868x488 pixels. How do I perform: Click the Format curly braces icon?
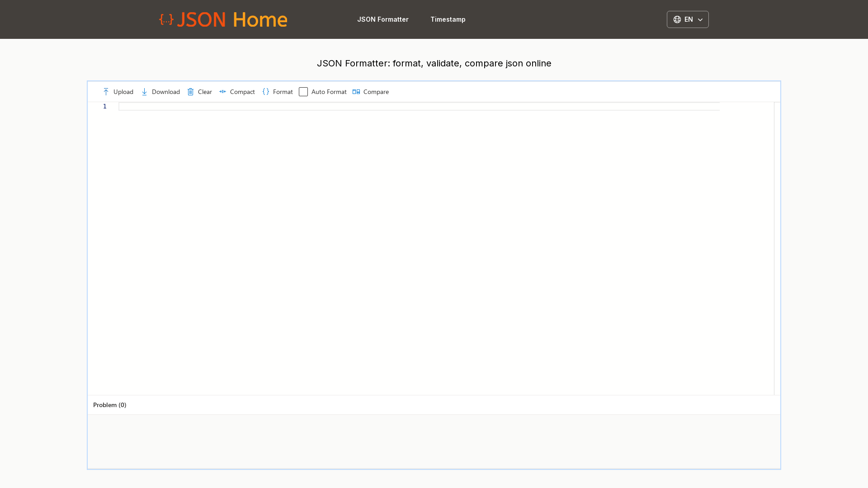point(266,92)
